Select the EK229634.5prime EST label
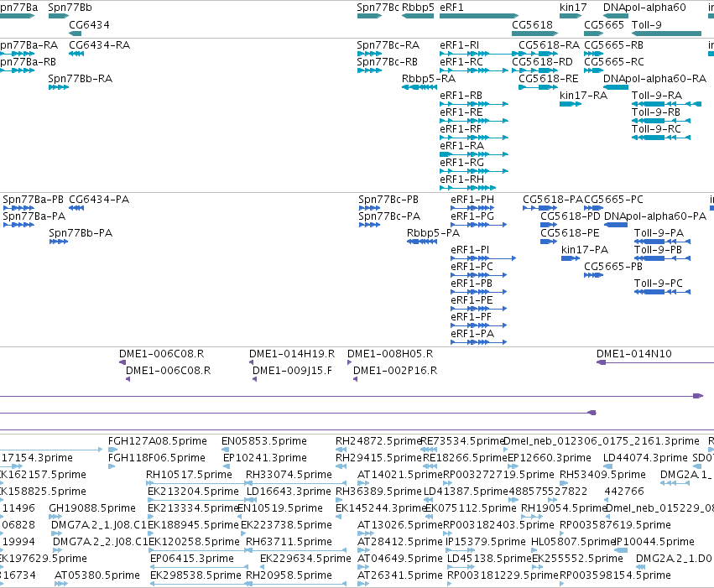 305,559
